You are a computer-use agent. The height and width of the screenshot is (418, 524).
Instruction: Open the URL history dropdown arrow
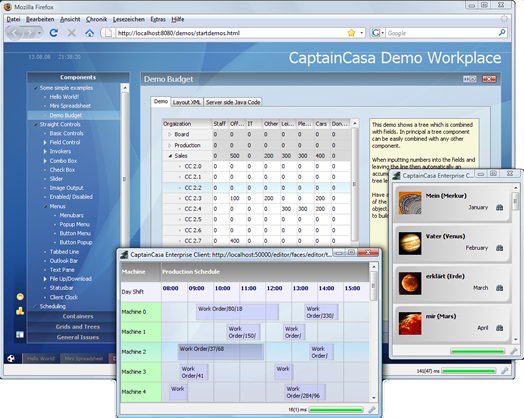(362, 33)
